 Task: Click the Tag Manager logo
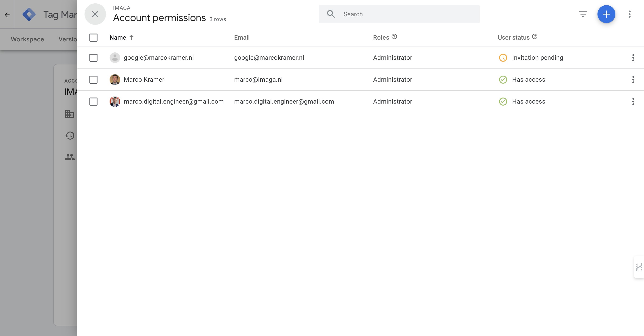click(x=29, y=15)
